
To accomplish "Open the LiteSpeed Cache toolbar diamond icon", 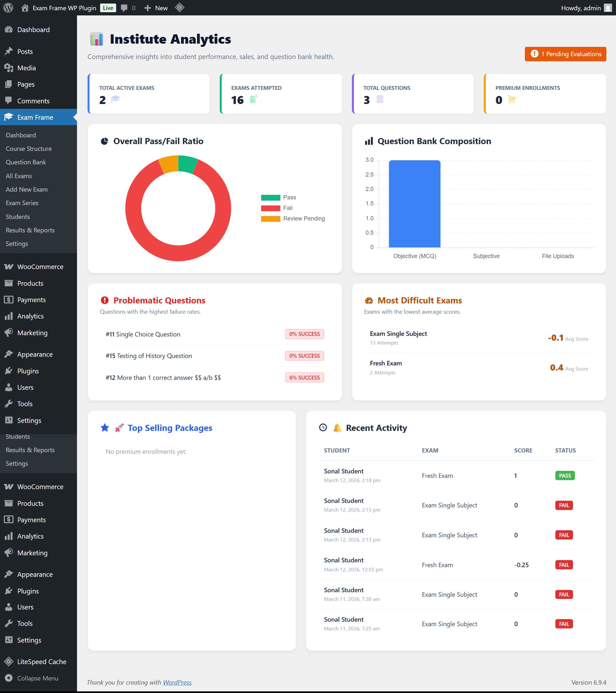I will tap(180, 7).
